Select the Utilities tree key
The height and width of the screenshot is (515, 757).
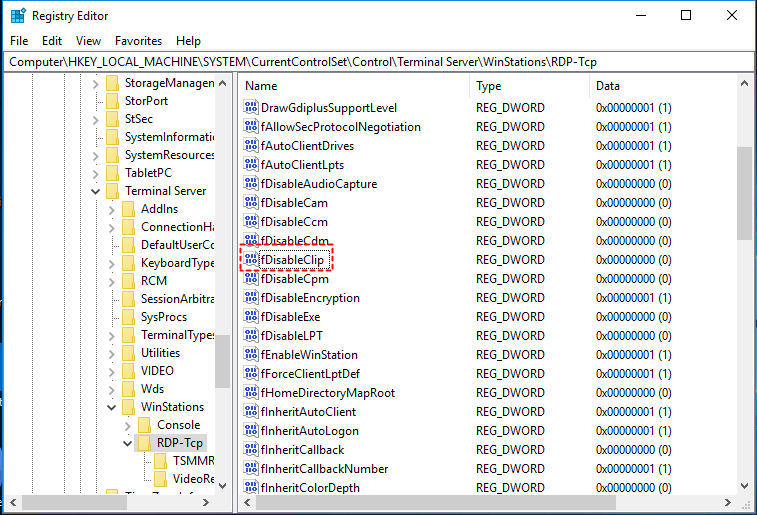(x=160, y=353)
